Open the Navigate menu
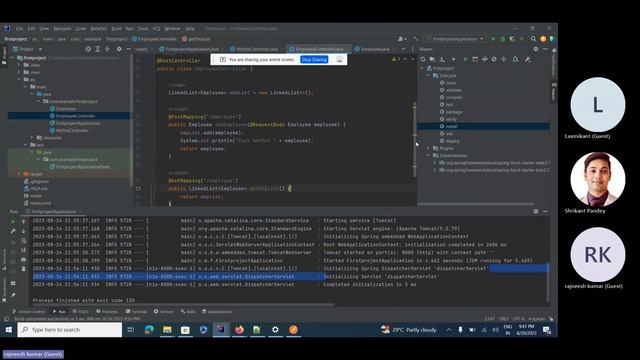 click(62, 29)
